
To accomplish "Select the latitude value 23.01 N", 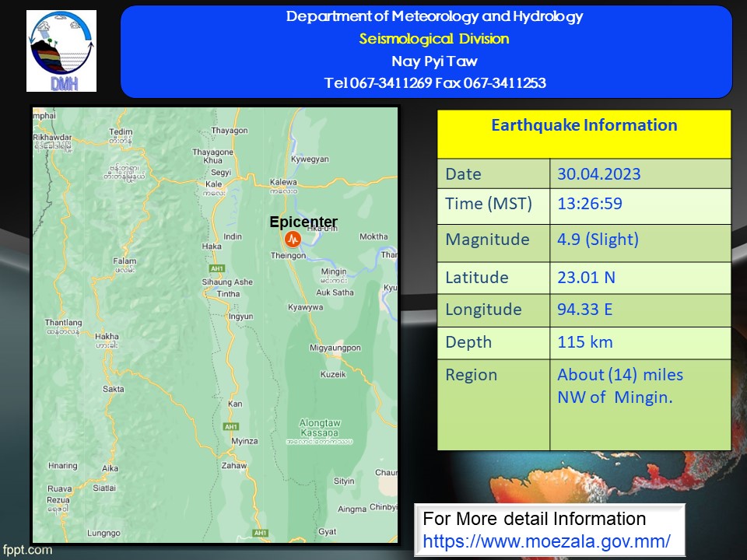I will pos(587,278).
